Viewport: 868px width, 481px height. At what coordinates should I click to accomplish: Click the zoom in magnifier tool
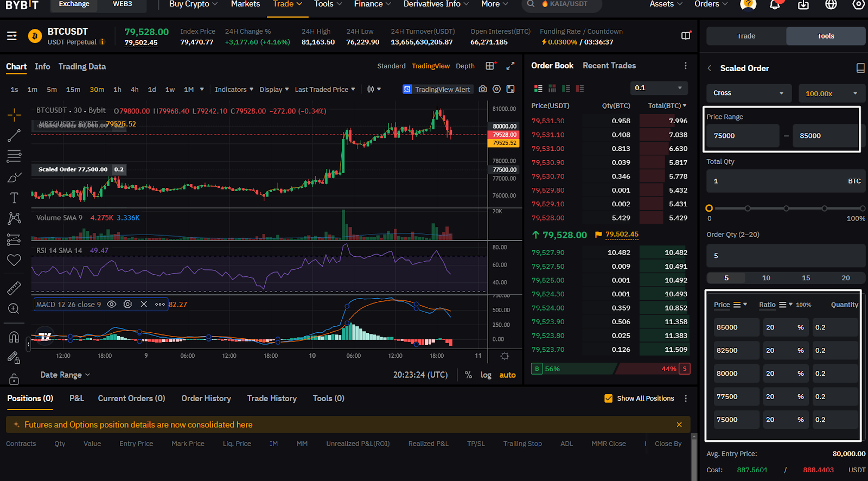(14, 309)
